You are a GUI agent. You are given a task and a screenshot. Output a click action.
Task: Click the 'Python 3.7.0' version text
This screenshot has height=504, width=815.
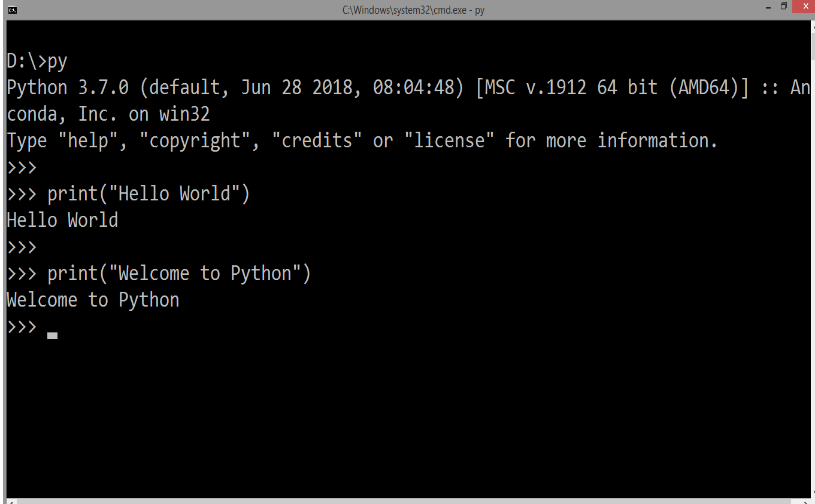68,87
